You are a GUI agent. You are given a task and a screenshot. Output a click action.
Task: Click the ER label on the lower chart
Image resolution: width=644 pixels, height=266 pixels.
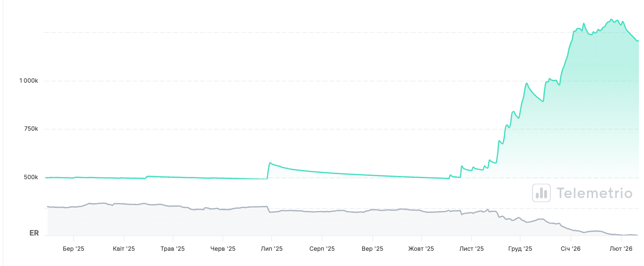point(34,233)
